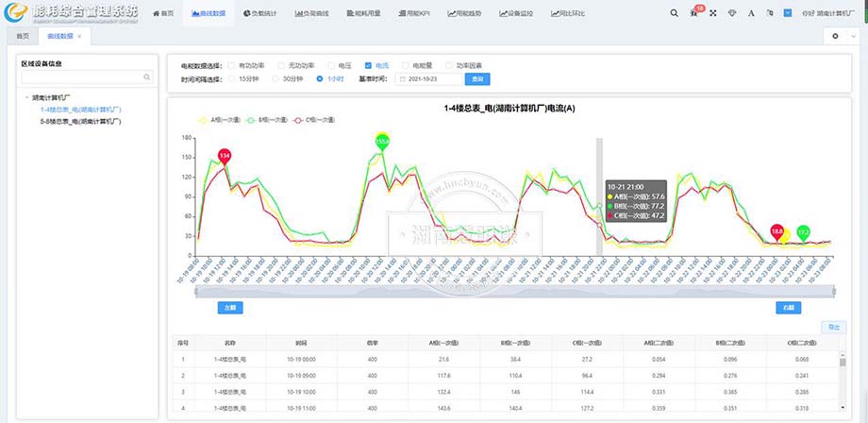Click the calendar icon in date field
The height and width of the screenshot is (423, 868).
403,79
